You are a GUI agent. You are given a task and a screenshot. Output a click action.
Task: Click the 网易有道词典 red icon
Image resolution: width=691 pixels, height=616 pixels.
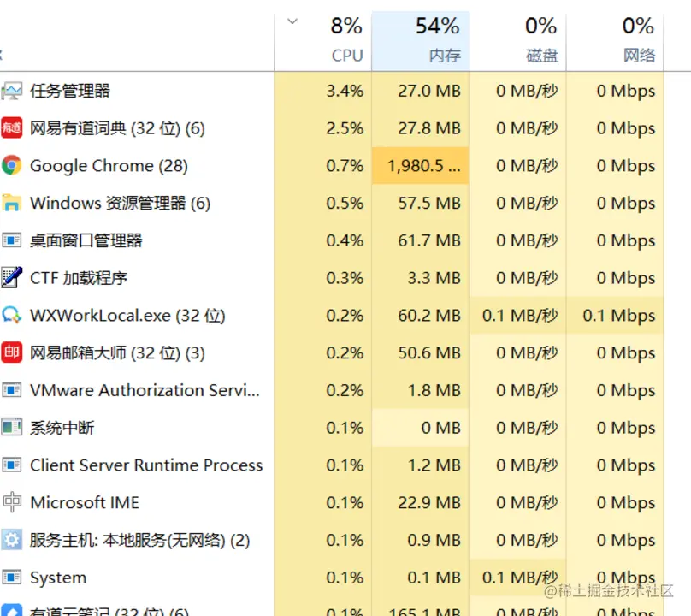tap(11, 128)
